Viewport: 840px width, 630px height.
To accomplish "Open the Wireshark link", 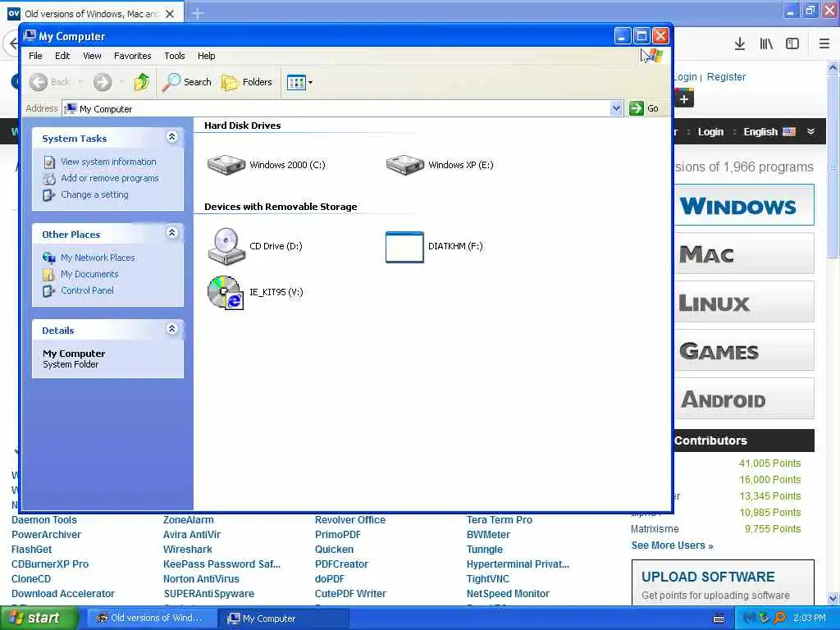I will (188, 549).
